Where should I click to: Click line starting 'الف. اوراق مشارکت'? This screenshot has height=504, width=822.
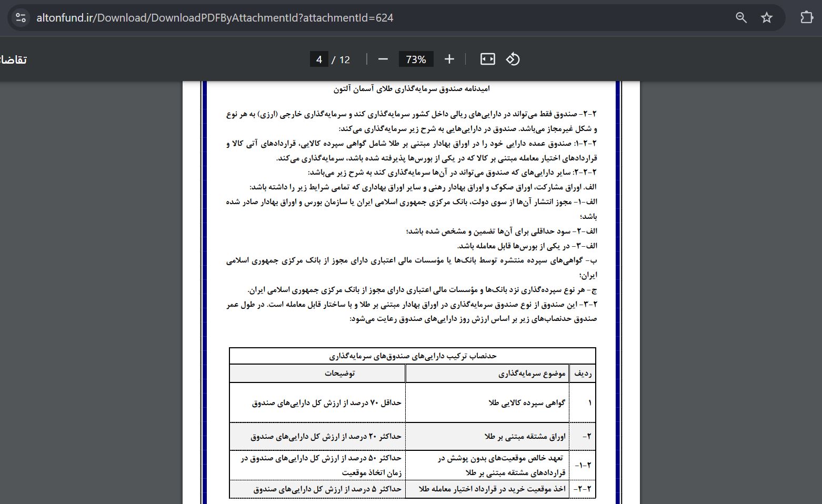pyautogui.click(x=423, y=187)
